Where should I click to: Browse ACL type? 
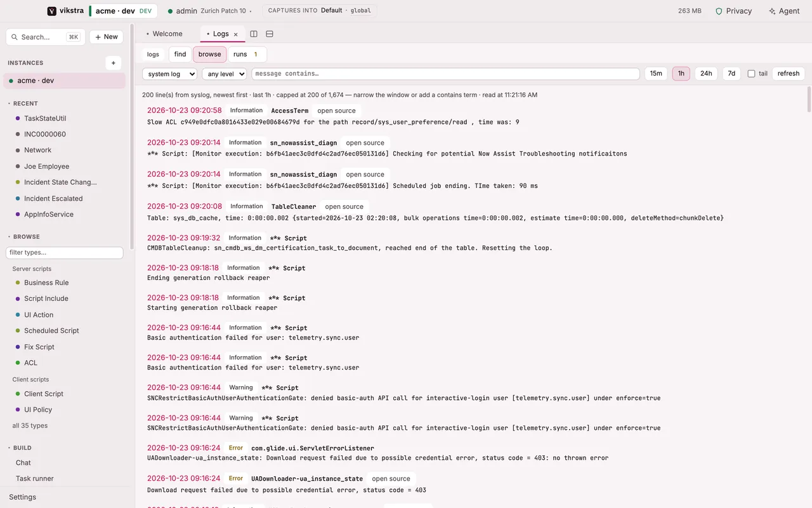(x=30, y=363)
